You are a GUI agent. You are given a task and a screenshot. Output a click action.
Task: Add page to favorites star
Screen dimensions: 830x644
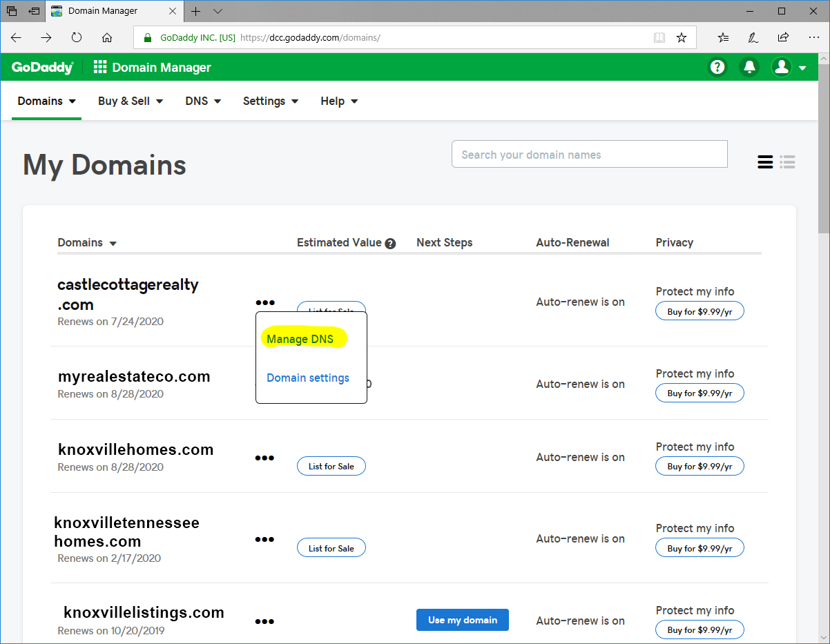tap(682, 37)
